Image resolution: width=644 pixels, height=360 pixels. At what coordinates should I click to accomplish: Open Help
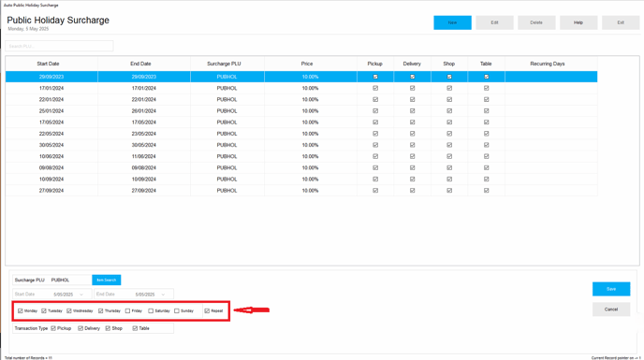coord(578,22)
